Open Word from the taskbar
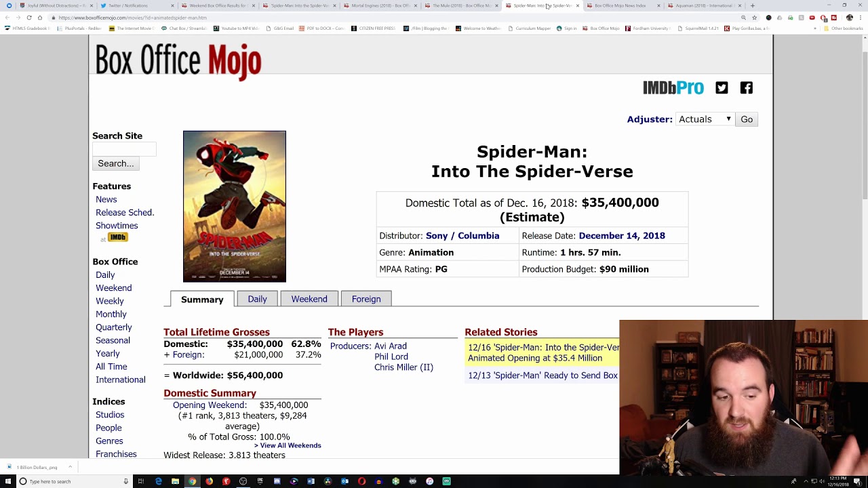This screenshot has height=488, width=868. point(311,481)
